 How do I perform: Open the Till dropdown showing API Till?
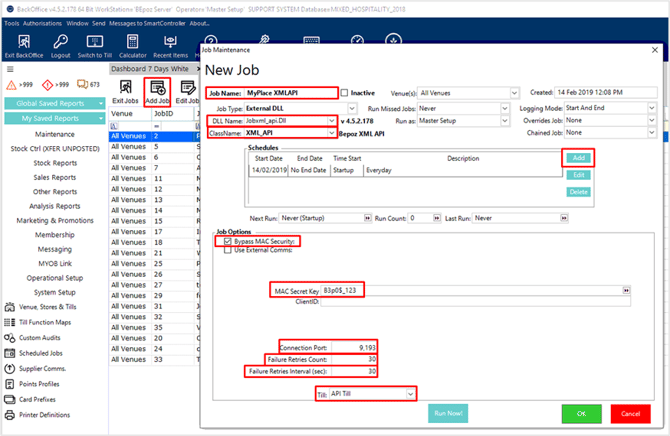(410, 394)
